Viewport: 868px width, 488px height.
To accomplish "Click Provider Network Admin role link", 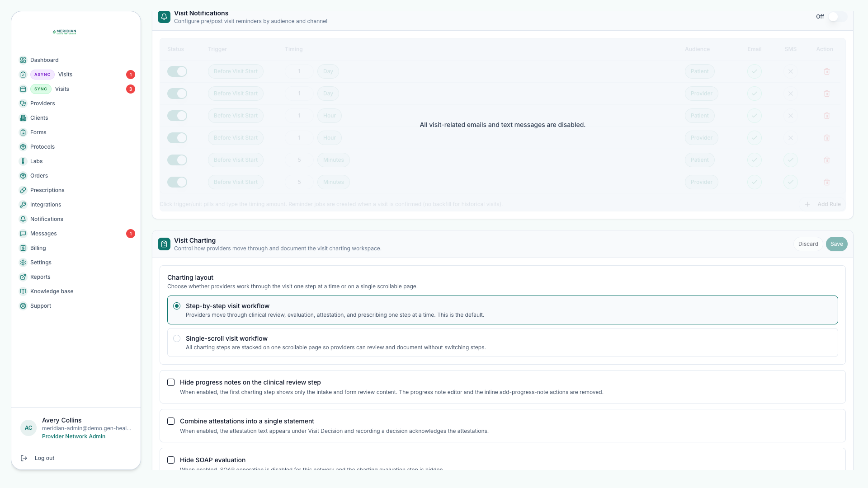I will 74,436.
